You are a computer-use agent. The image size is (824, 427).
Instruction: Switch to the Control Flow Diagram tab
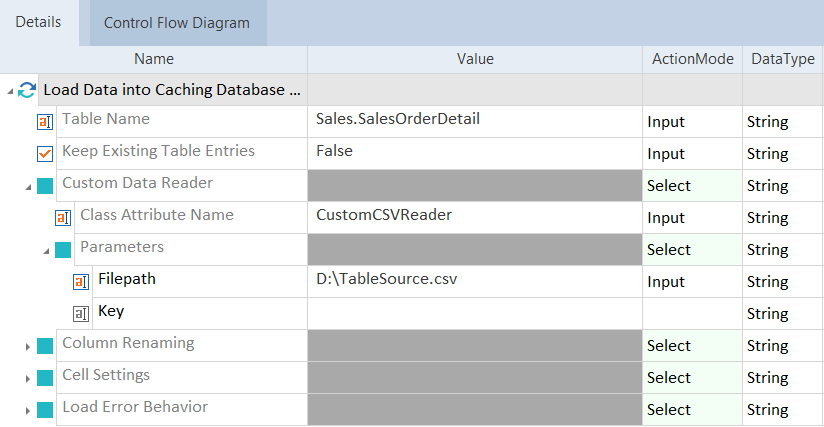177,23
